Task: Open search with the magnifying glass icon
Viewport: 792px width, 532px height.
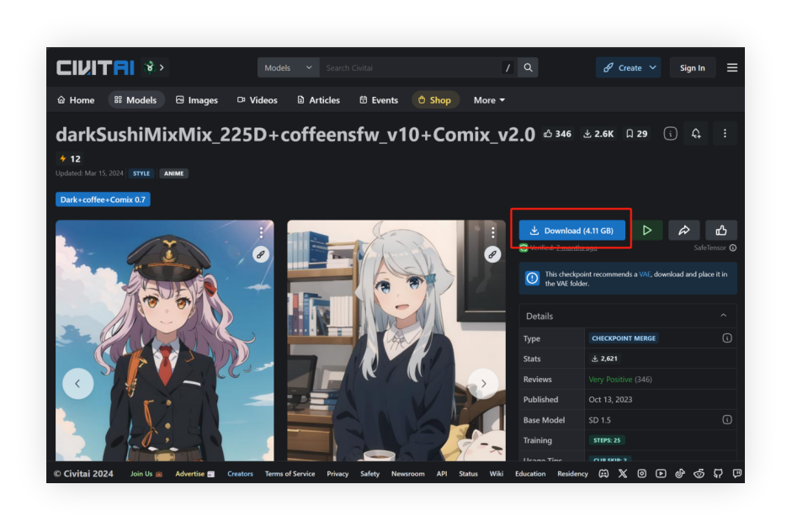Action: tap(528, 67)
